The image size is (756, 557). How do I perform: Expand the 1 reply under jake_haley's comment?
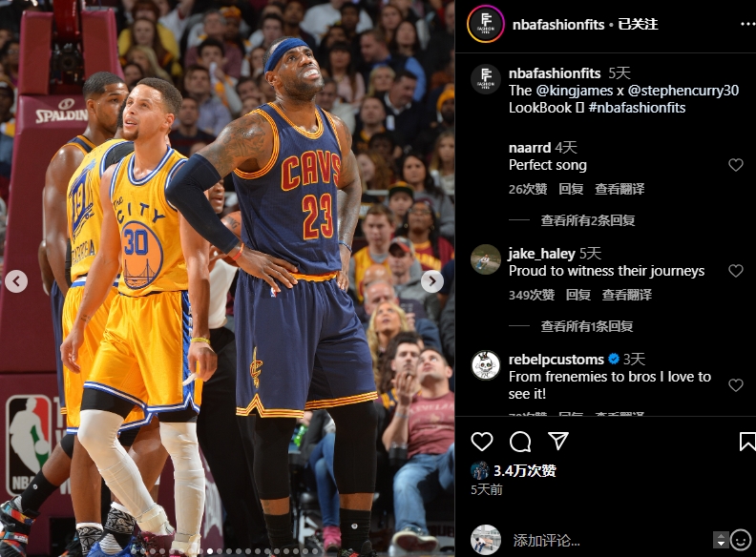tap(587, 326)
